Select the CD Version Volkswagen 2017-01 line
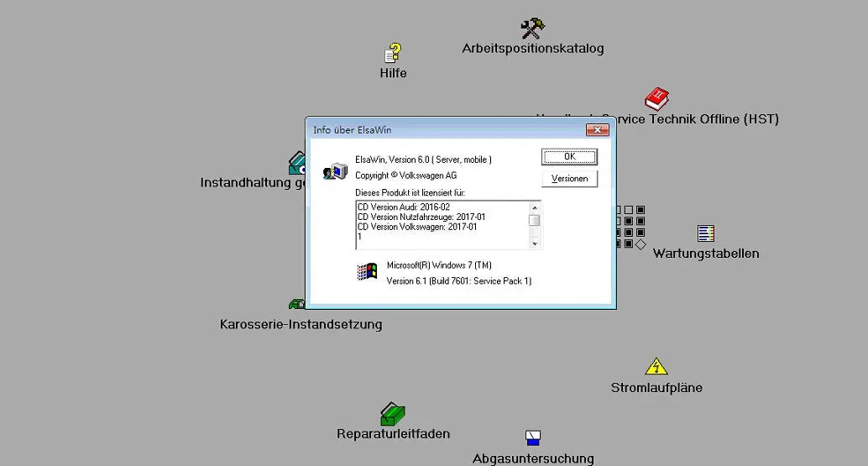 tap(416, 227)
